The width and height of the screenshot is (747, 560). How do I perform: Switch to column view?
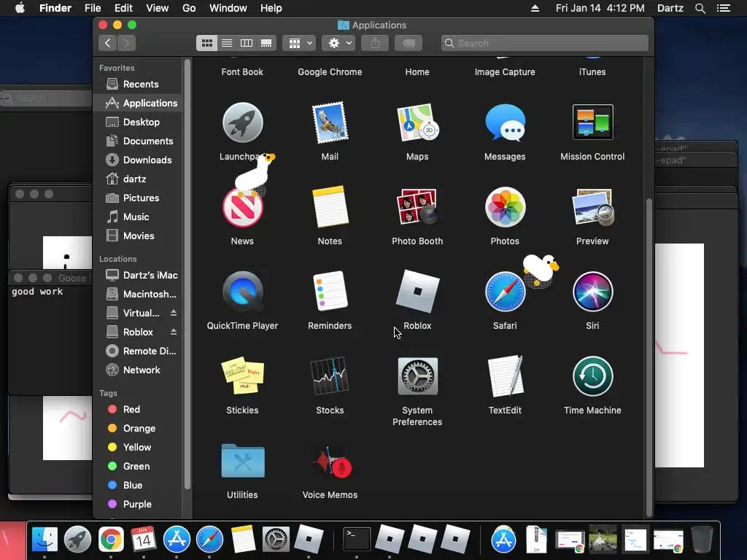coord(247,43)
